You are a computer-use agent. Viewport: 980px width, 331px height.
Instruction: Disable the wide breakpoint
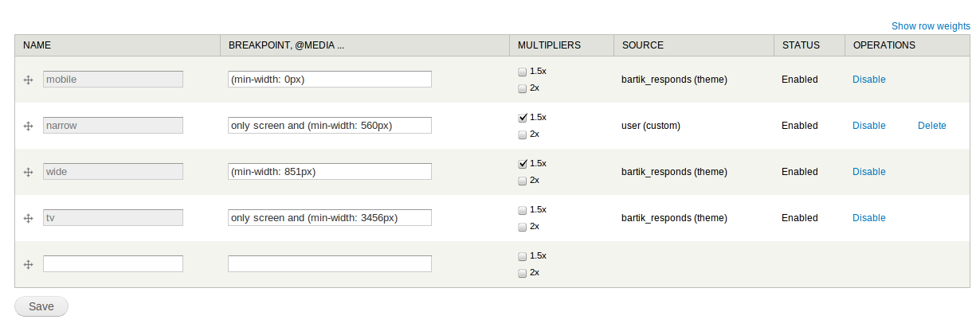[868, 172]
